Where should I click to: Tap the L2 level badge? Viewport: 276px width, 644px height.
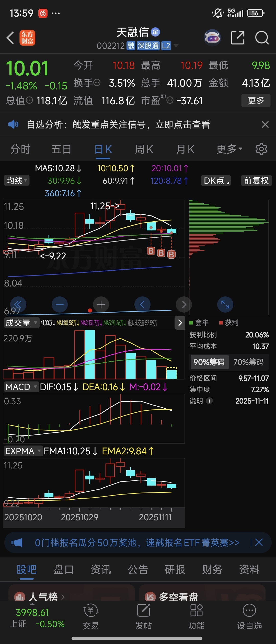pos(166,46)
